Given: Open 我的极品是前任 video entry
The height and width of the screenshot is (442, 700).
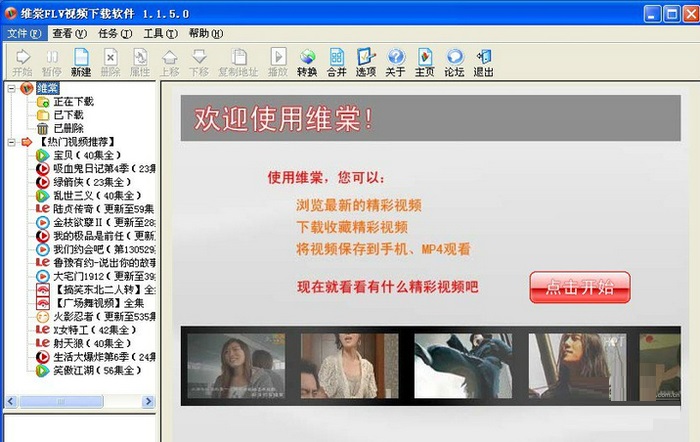Looking at the screenshot, I should [x=104, y=236].
